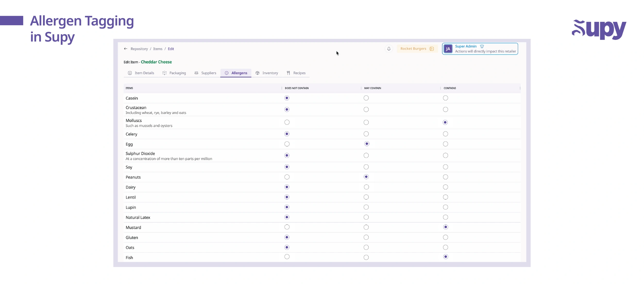The width and height of the screenshot is (644, 284).
Task: Open the Item Details tab
Action: pos(141,73)
